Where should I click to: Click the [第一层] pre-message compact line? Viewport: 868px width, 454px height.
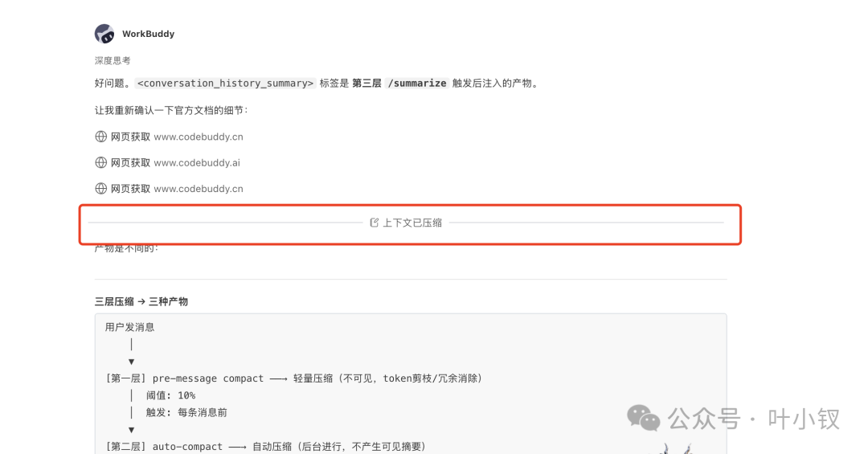(x=294, y=378)
